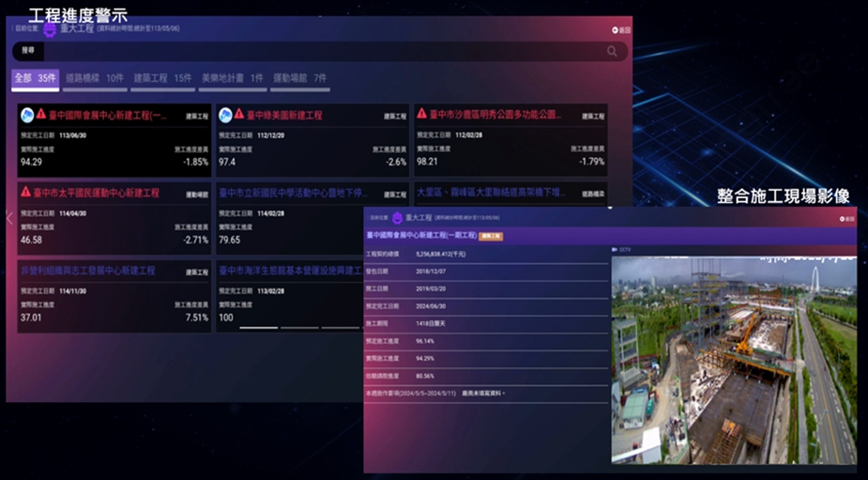The width and height of the screenshot is (868, 480).
Task: Click the 運動場館 label on 太平國民運動中心 card
Action: (x=197, y=194)
